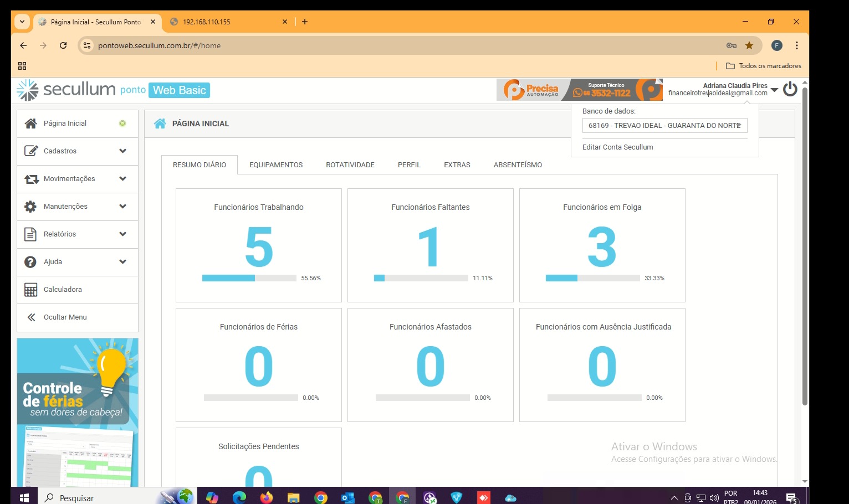Screen dimensions: 849x504
Task: Click the Windows Start button
Action: pyautogui.click(x=24, y=497)
